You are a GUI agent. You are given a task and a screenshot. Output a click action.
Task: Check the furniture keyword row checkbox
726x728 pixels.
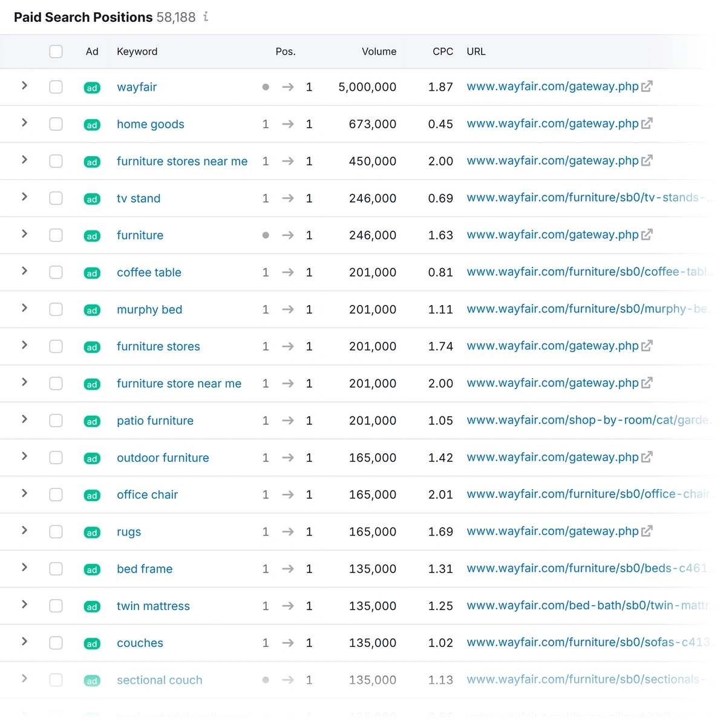(56, 235)
